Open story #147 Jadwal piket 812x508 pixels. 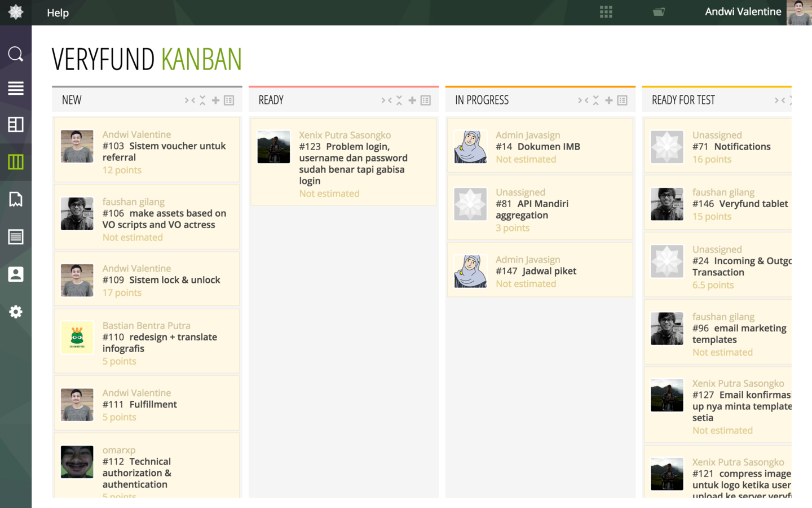[x=536, y=271]
